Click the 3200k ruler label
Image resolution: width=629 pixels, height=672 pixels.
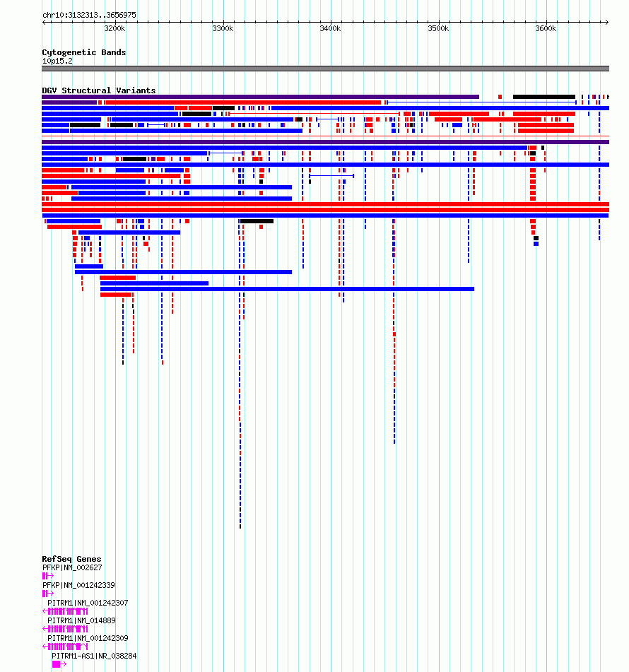point(115,29)
